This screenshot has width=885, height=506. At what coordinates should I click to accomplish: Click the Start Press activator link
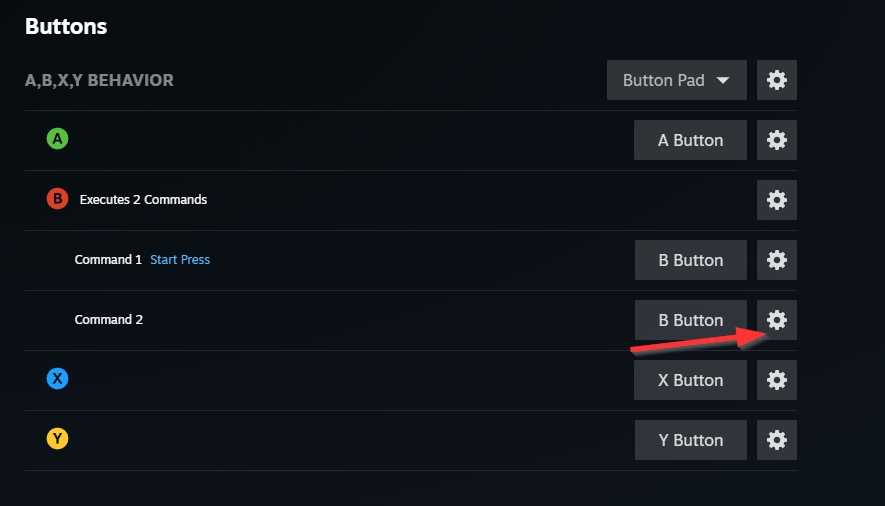click(x=180, y=260)
